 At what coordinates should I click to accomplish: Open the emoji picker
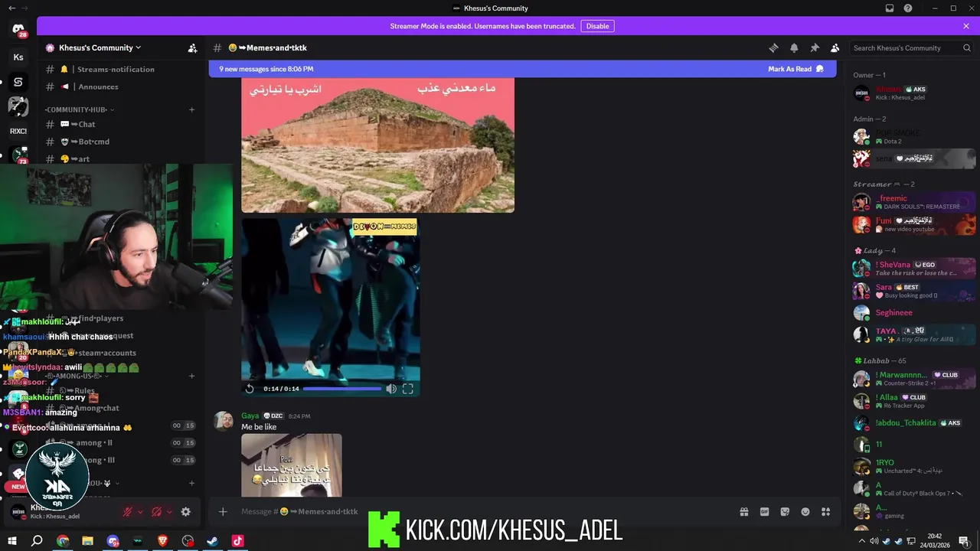805,511
